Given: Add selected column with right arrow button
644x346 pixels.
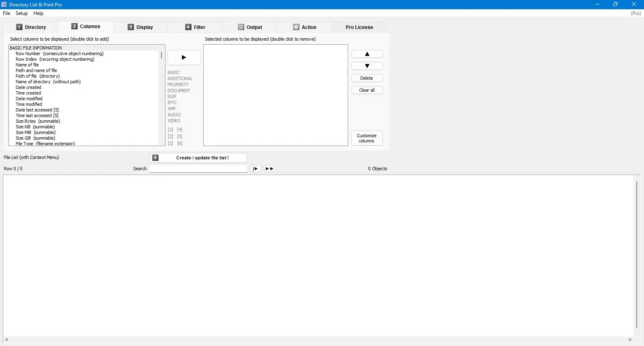Looking at the screenshot, I should tap(184, 58).
